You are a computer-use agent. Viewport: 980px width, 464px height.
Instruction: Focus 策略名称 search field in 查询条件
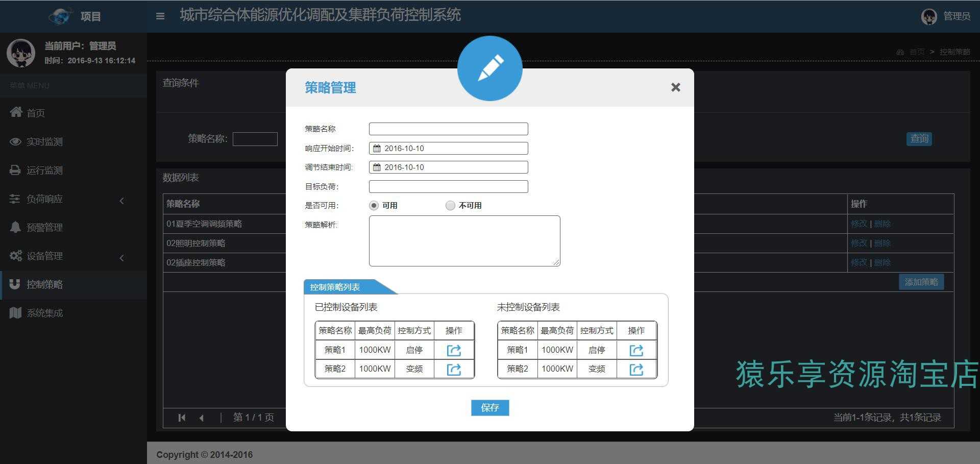pos(255,139)
